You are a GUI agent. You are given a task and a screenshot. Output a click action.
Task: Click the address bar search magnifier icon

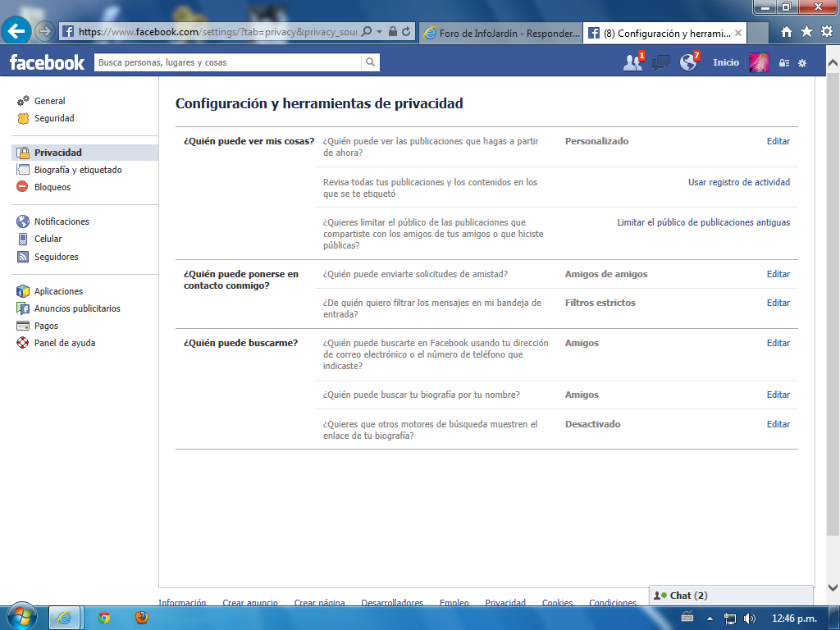(x=367, y=32)
